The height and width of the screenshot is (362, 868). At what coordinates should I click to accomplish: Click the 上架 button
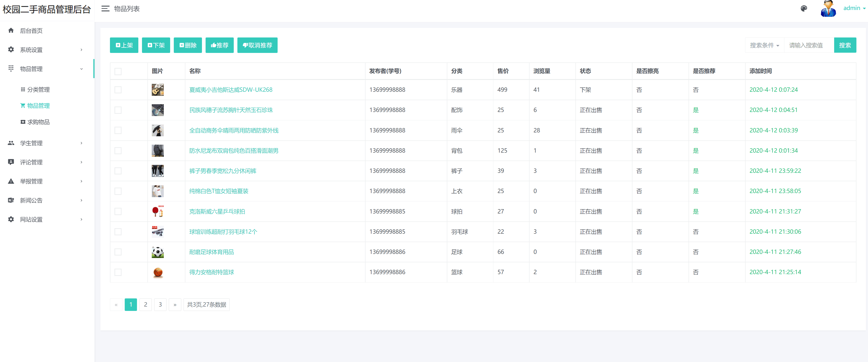pyautogui.click(x=124, y=45)
